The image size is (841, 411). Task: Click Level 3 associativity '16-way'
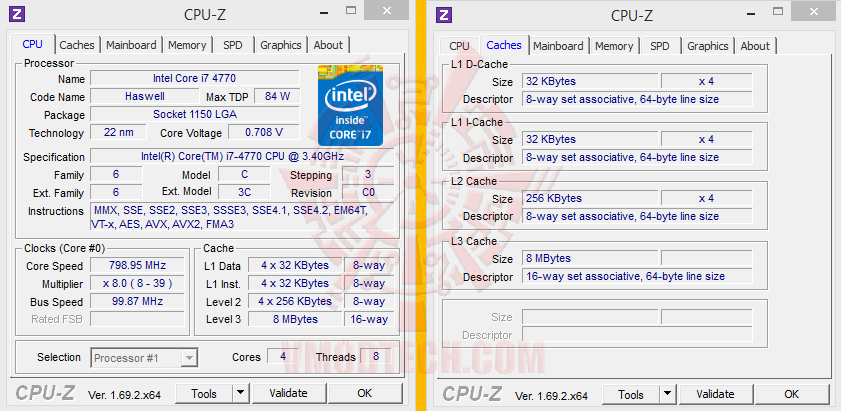pos(369,319)
